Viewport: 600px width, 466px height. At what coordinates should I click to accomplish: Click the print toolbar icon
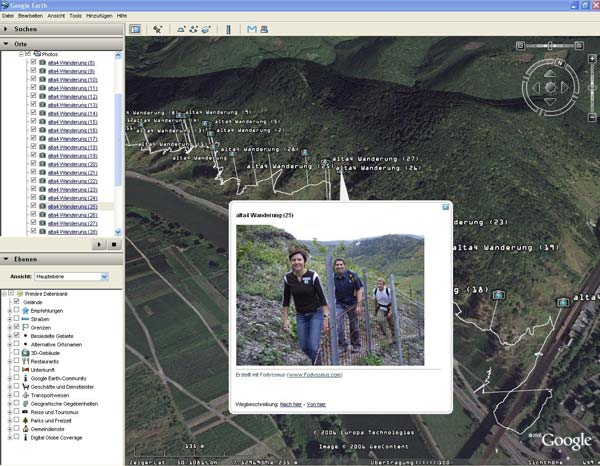(264, 29)
